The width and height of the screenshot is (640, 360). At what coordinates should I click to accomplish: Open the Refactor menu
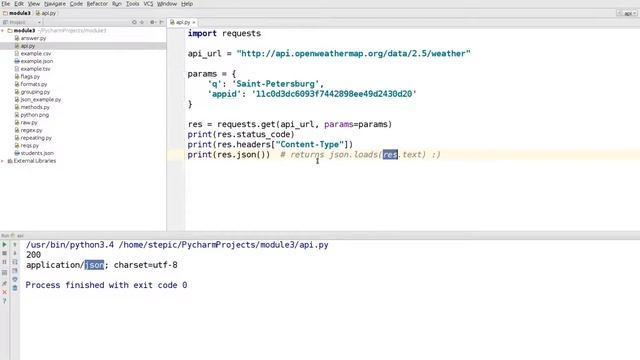click(x=97, y=4)
